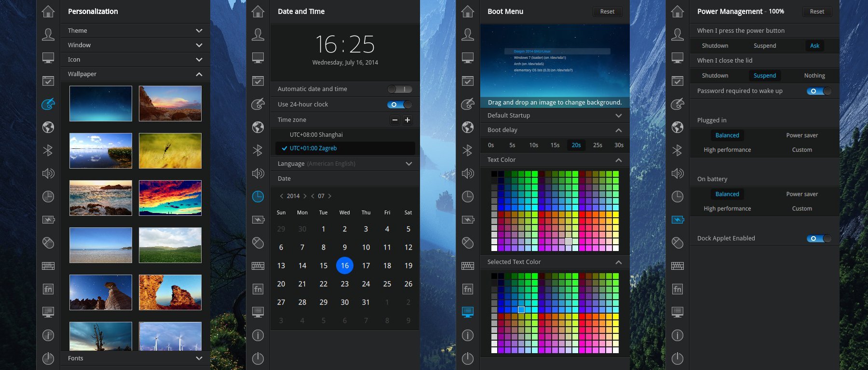Click the plus icon to add a time zone

[407, 120]
